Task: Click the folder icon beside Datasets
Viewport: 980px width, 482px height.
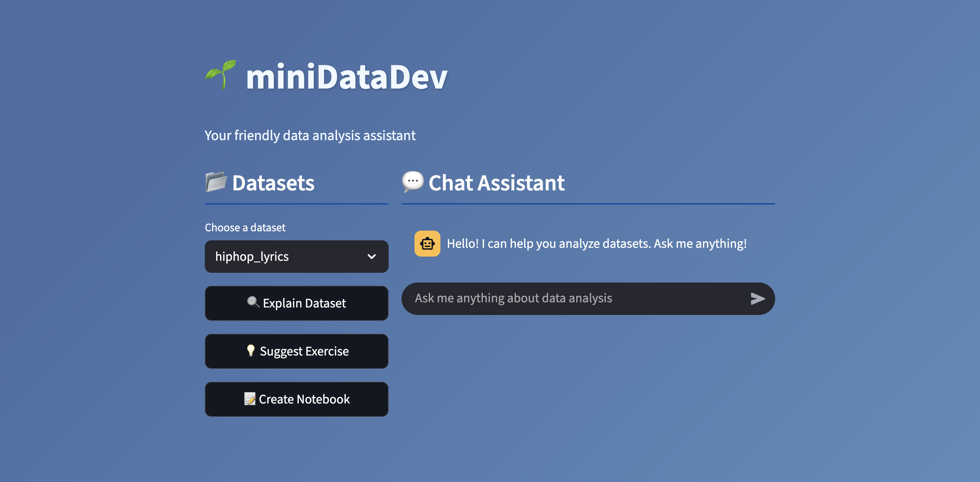Action: [x=216, y=182]
